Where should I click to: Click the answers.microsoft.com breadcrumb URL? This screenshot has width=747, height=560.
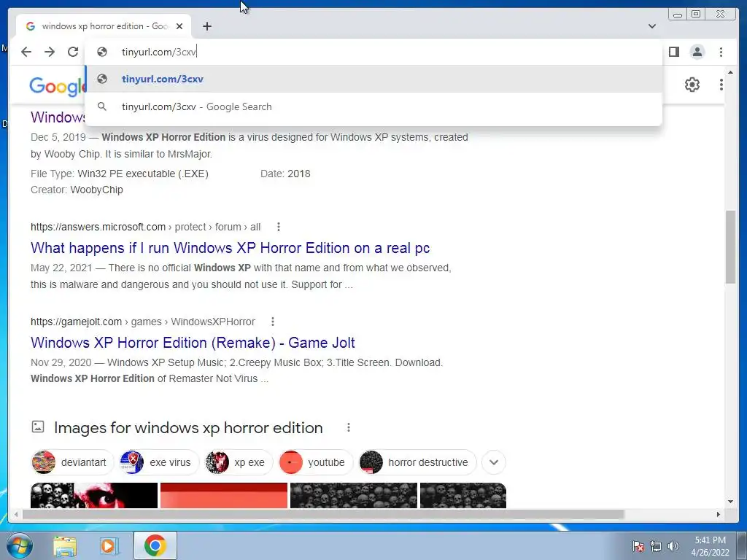pos(145,227)
